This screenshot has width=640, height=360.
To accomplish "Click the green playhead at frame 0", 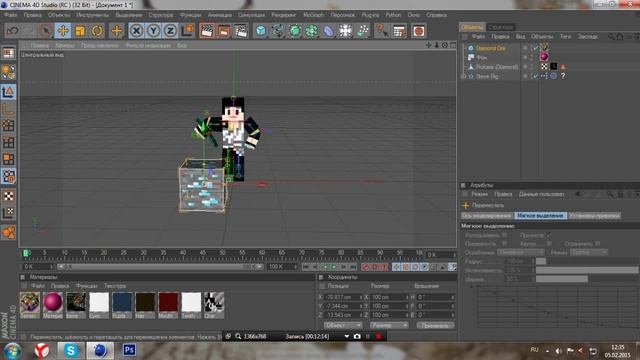I will [x=26, y=253].
